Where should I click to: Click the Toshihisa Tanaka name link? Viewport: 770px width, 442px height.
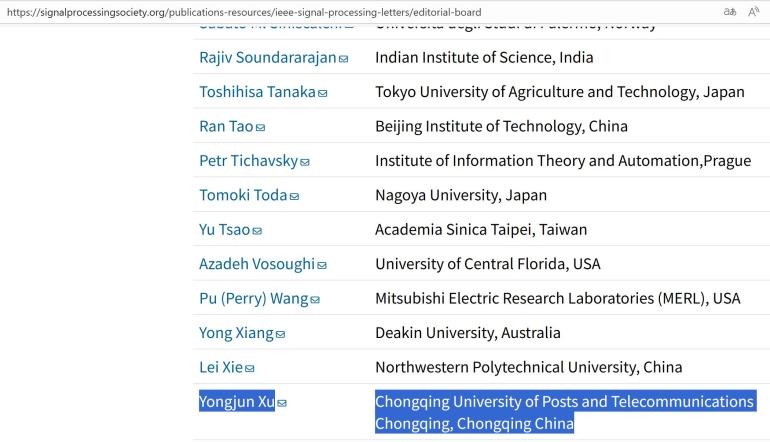257,92
